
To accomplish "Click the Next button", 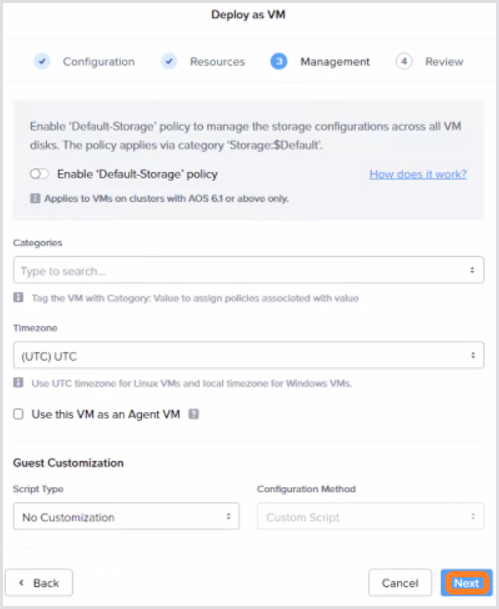I will pyautogui.click(x=466, y=583).
